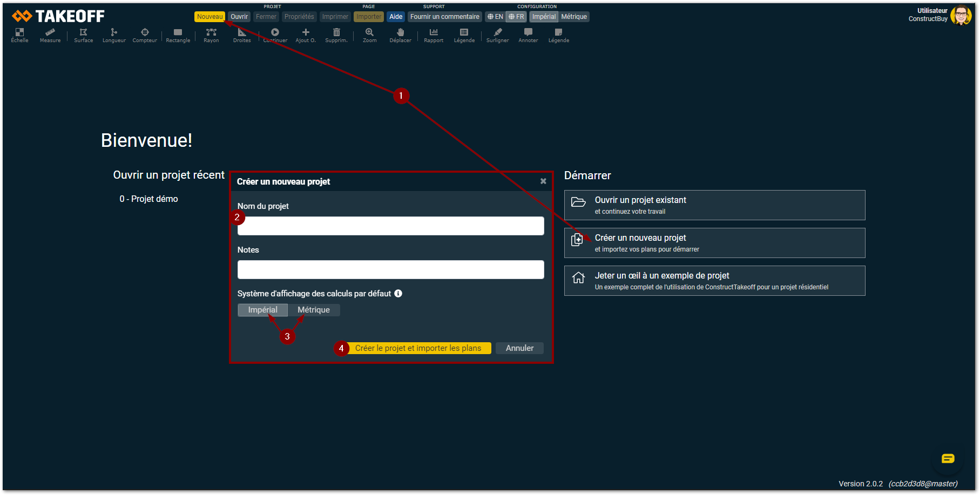Open recent project 0 - Projet démo
The height and width of the screenshot is (495, 980).
(x=148, y=199)
